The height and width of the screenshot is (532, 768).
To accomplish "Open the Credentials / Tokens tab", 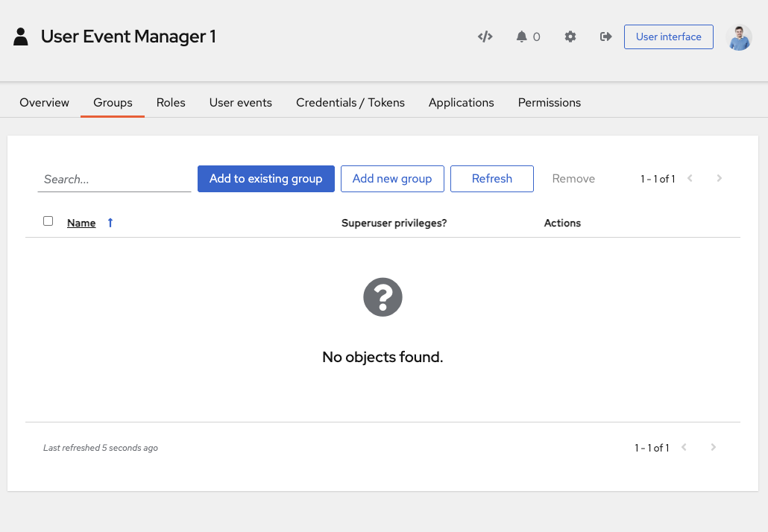I will [x=350, y=103].
